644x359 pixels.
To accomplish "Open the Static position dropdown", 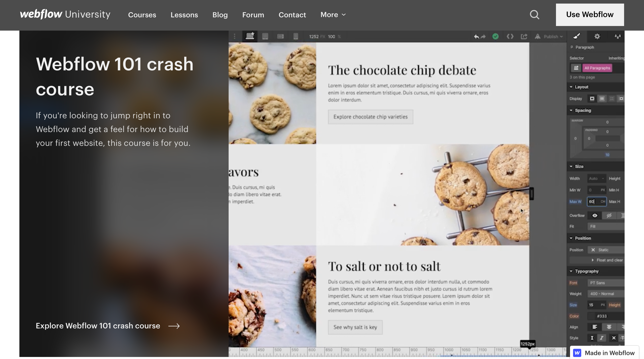I will pyautogui.click(x=606, y=250).
